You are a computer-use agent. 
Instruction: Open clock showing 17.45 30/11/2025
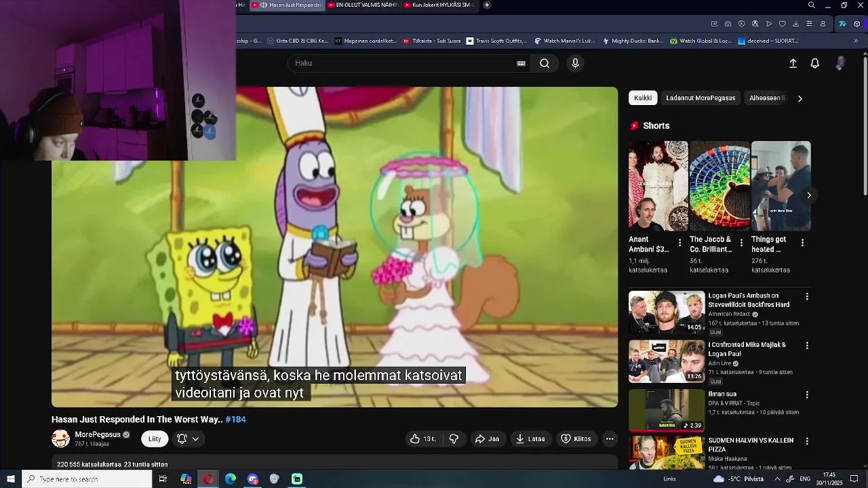[x=829, y=479]
